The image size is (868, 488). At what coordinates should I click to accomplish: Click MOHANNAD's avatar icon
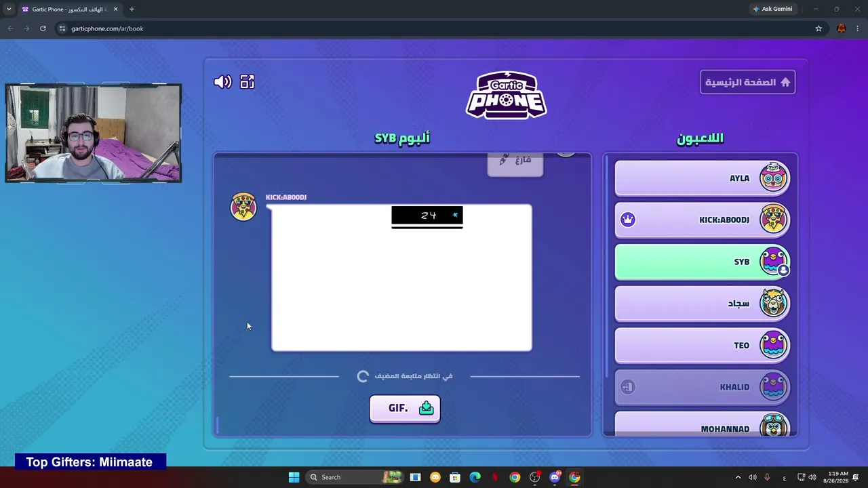pos(774,426)
